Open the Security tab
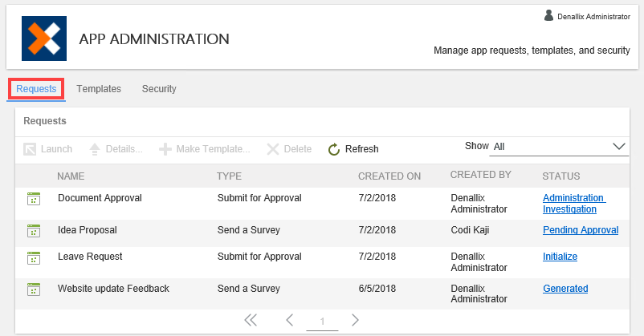This screenshot has width=644, height=336. (159, 89)
